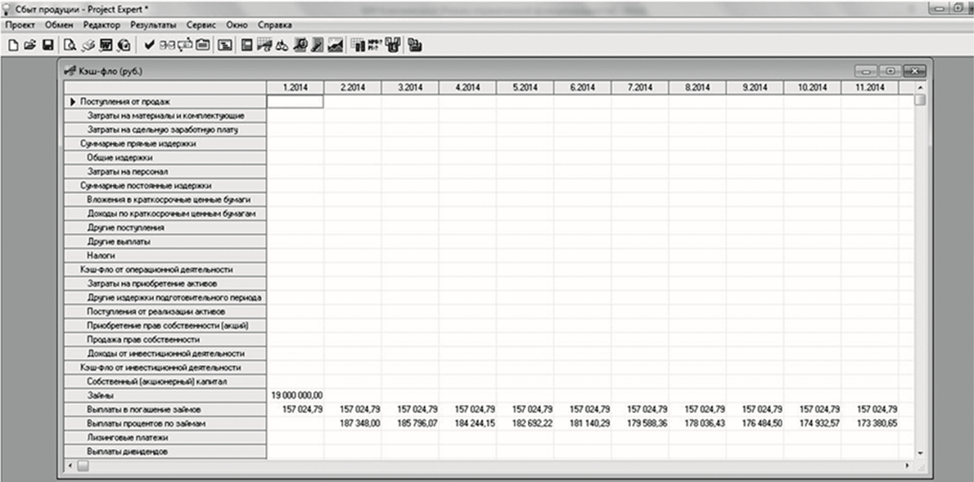The image size is (974, 482).
Task: Open the Проект menu
Action: coord(21,23)
